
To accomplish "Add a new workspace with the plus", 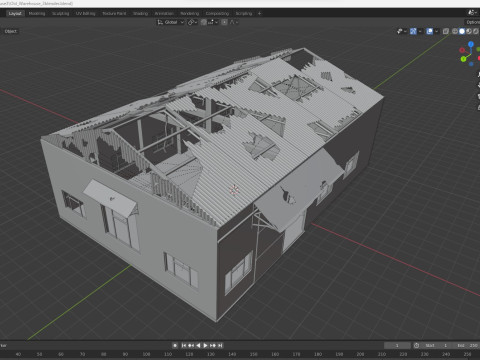I will (x=260, y=13).
